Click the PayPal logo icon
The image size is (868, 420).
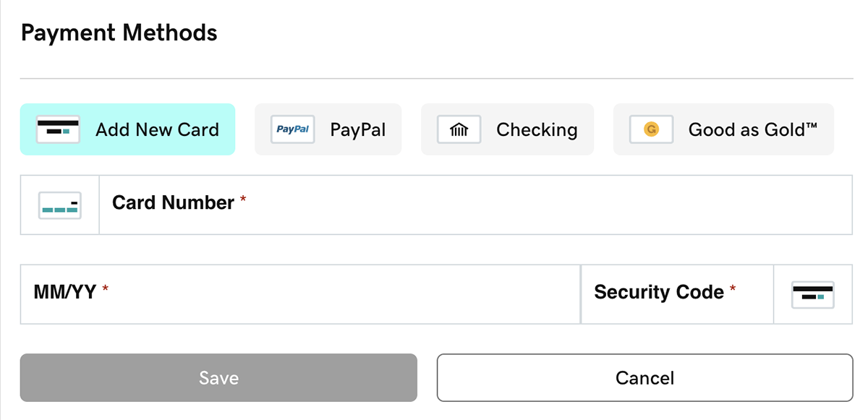(292, 129)
